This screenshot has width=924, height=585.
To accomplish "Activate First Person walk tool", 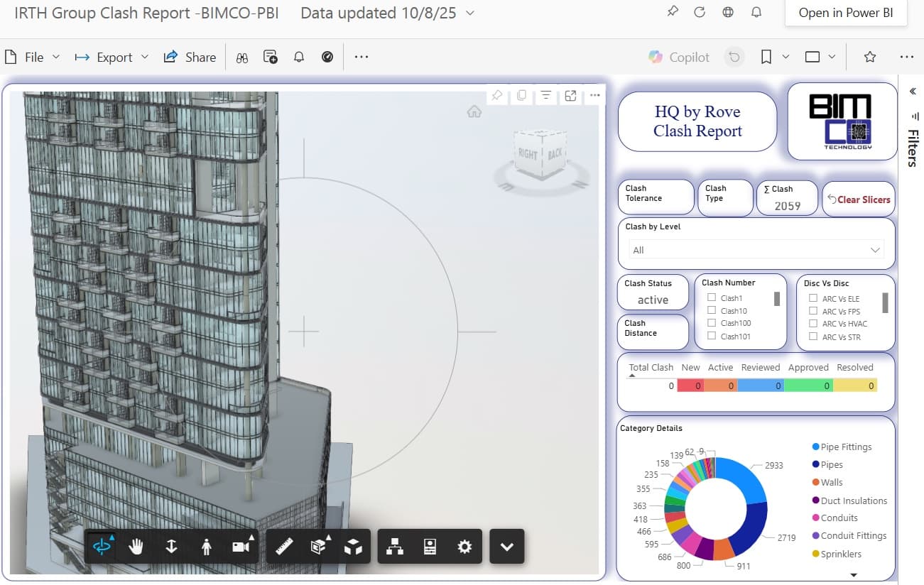I will click(x=206, y=546).
